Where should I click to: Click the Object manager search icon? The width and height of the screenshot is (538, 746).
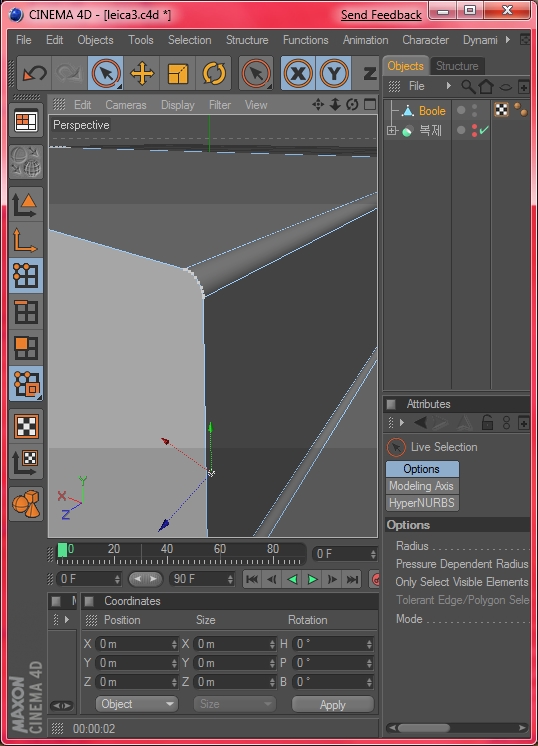(x=468, y=87)
